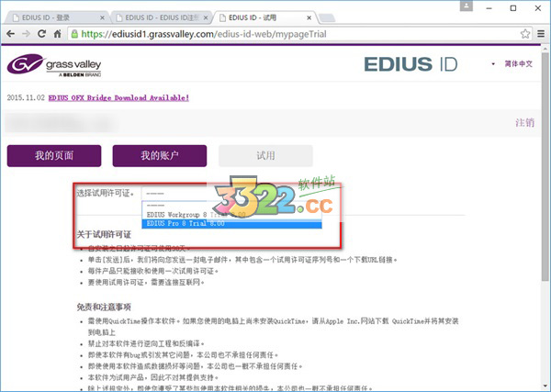Click the 免责和注意事项 heading
The image size is (551, 392).
[x=104, y=307]
